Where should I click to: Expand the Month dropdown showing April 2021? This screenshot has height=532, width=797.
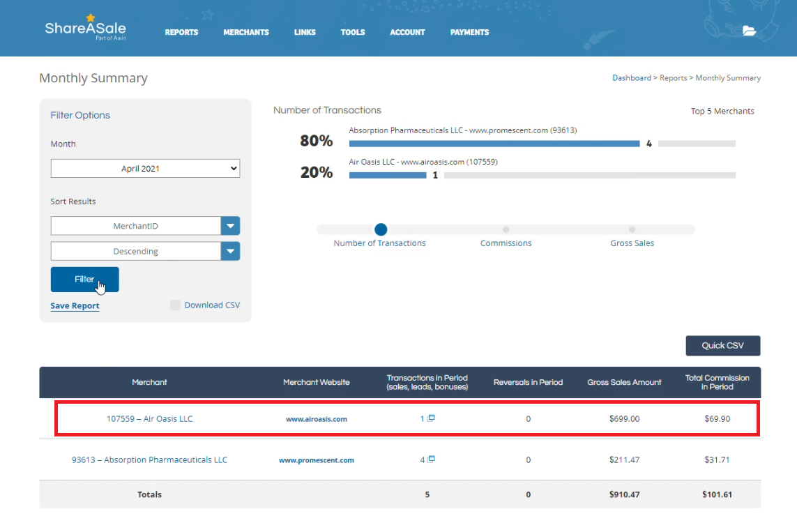[145, 169]
